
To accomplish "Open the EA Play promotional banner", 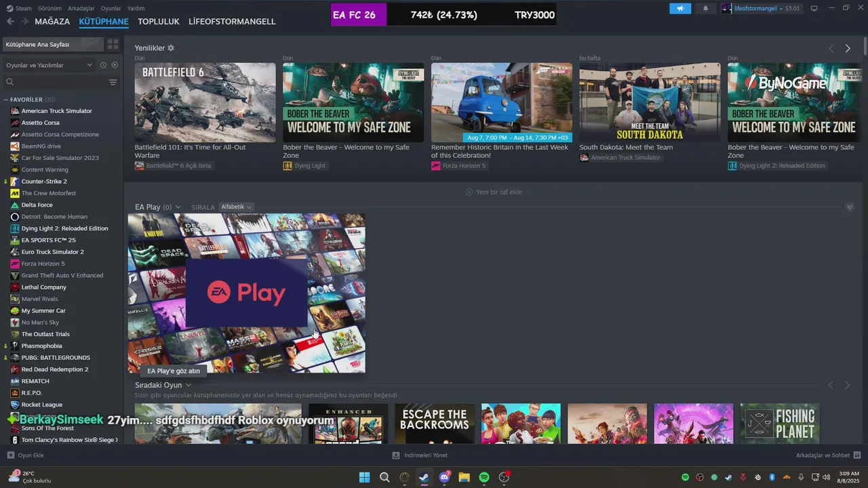I will point(247,293).
